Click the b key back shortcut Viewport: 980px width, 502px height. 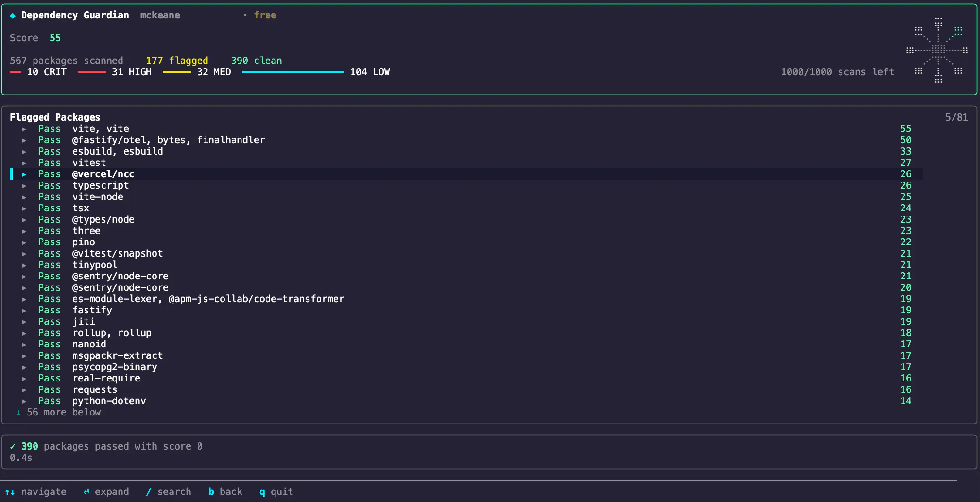pos(211,492)
